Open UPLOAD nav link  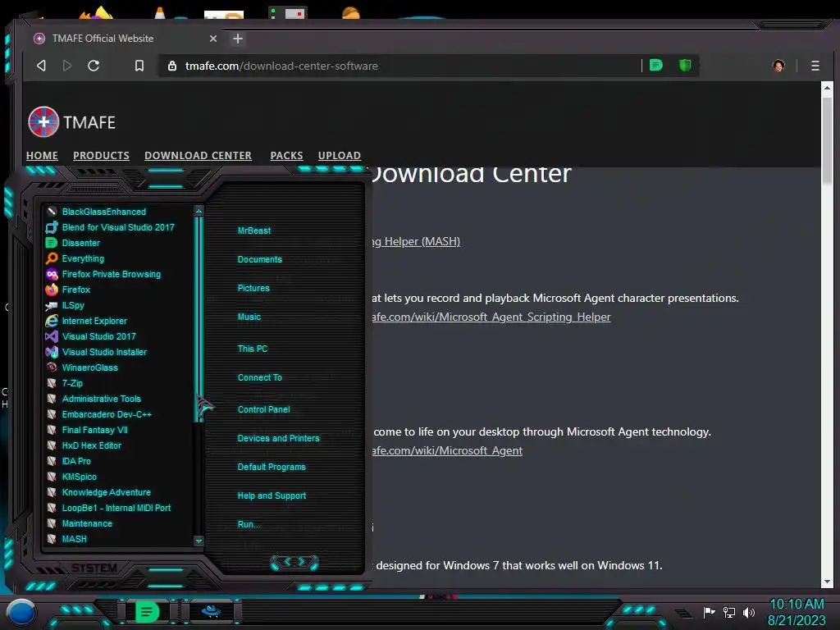[339, 155]
